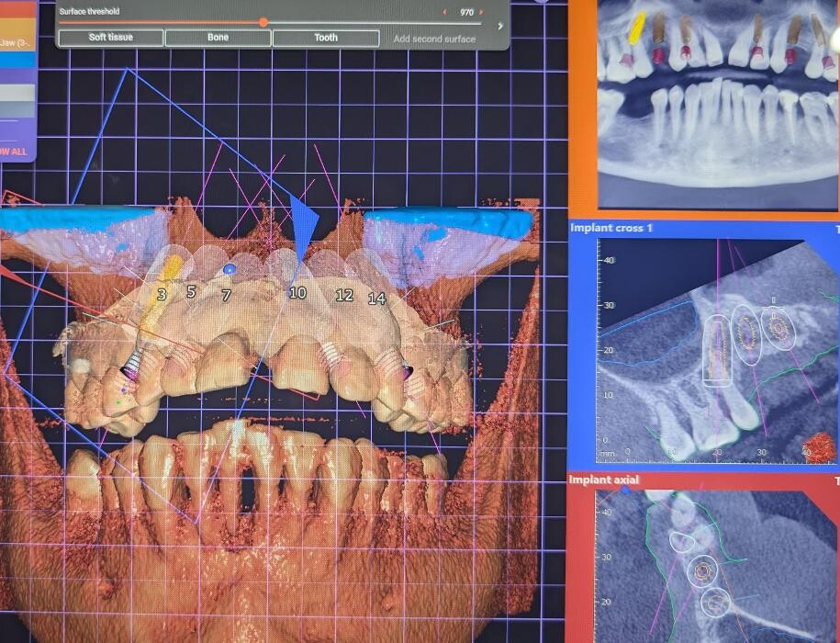The height and width of the screenshot is (643, 840).
Task: Click the yellow implant in panoramic view
Action: 635,28
